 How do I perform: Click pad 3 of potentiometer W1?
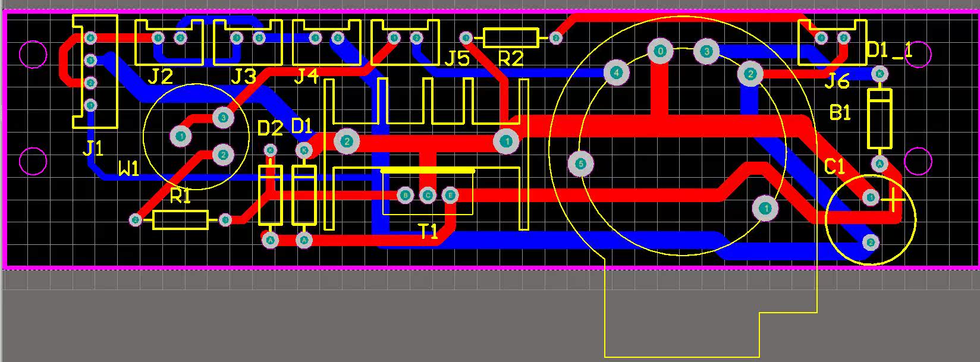tap(222, 118)
